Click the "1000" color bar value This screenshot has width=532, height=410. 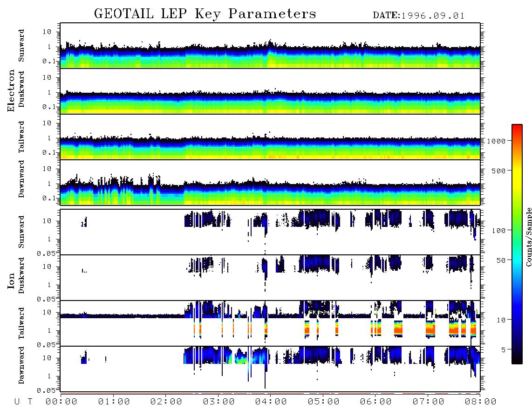pyautogui.click(x=496, y=141)
